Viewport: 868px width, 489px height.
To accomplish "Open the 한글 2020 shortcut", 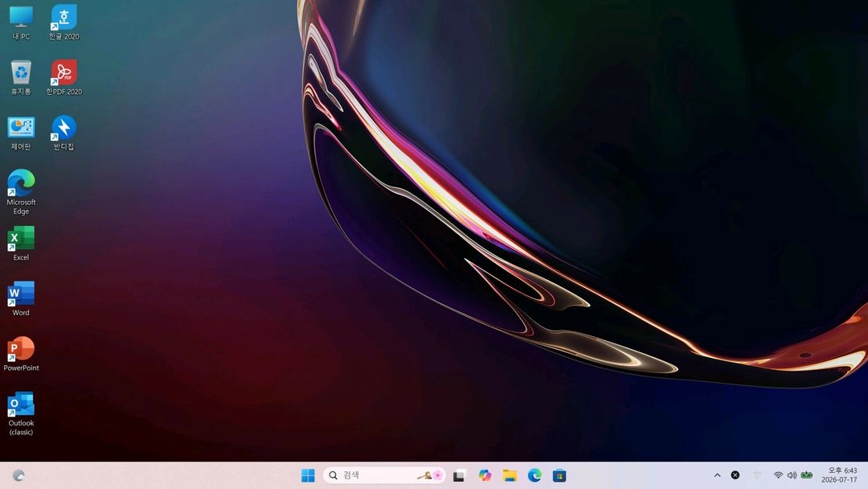I will [63, 23].
